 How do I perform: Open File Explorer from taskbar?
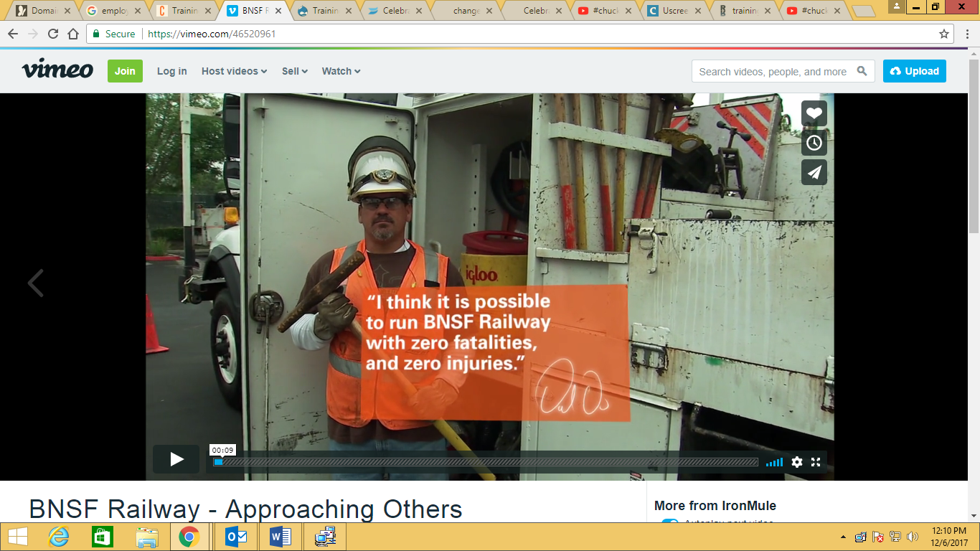coord(146,537)
